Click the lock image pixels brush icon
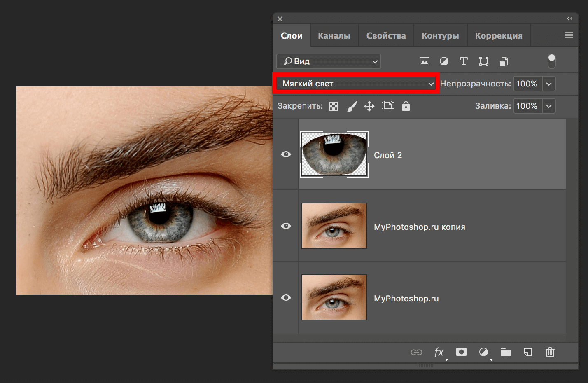 tap(352, 106)
